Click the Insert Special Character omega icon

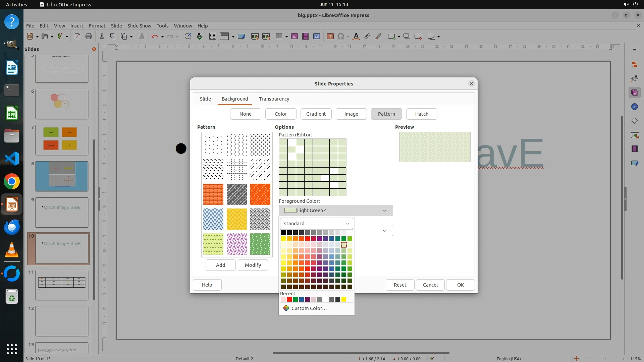pos(341,37)
